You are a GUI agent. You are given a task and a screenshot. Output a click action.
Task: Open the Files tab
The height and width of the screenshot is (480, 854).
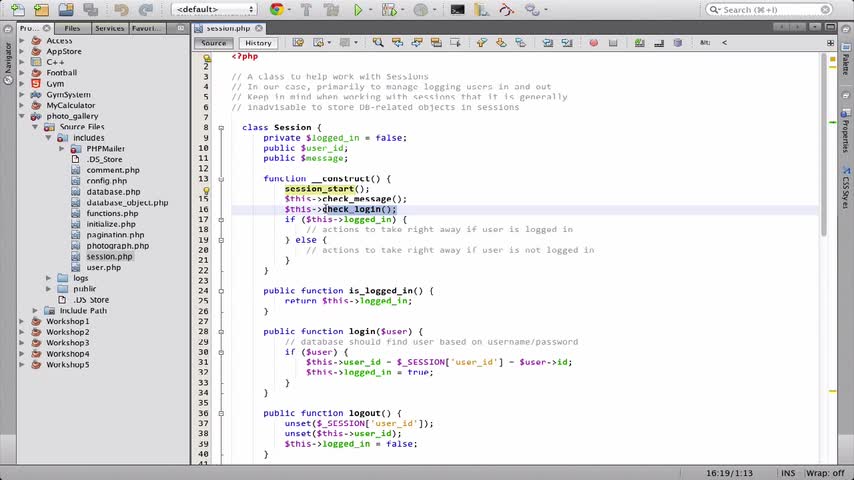click(72, 28)
